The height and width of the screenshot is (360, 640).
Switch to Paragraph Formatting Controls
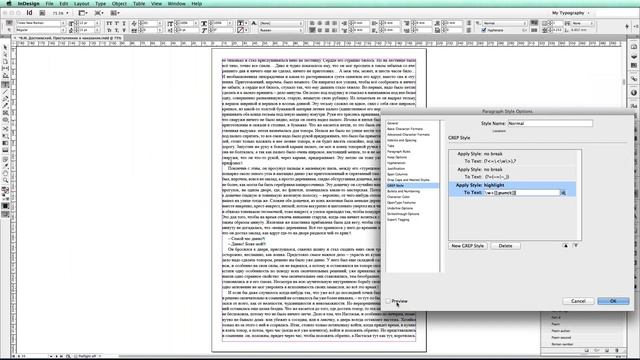(x=9, y=30)
